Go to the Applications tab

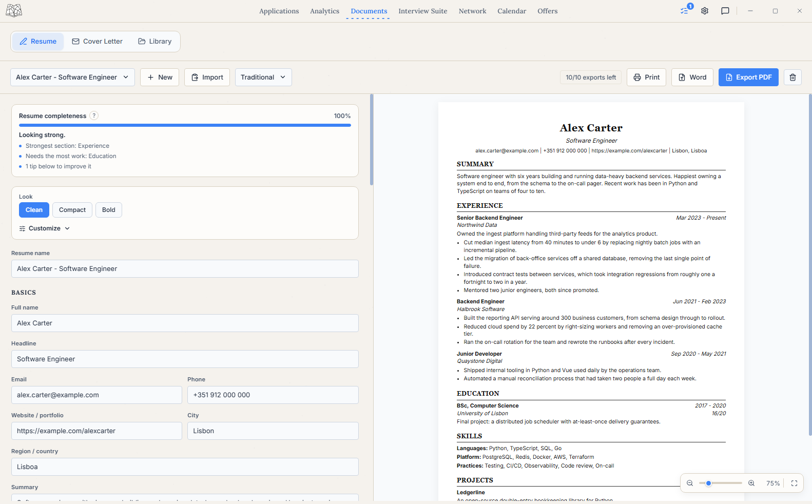[279, 11]
